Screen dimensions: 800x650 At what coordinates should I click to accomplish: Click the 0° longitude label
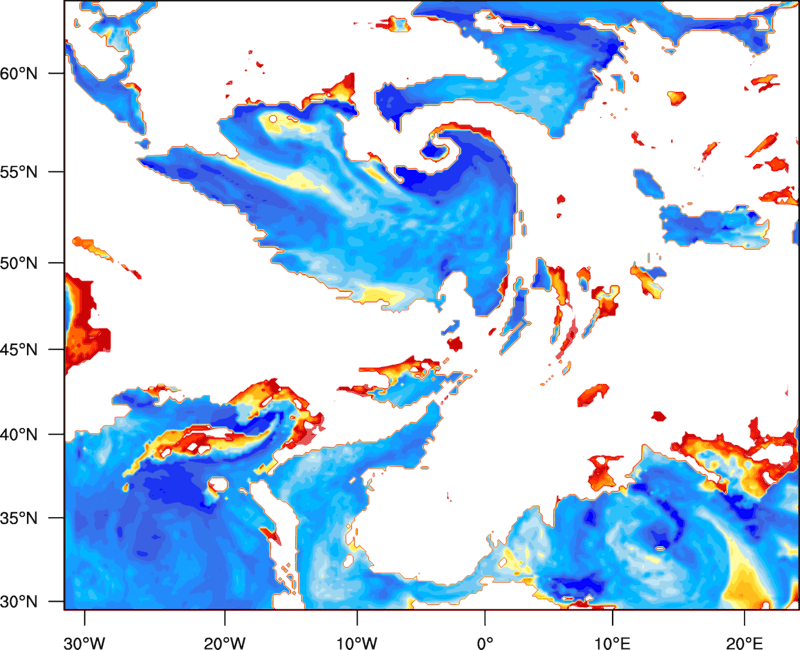[x=485, y=643]
